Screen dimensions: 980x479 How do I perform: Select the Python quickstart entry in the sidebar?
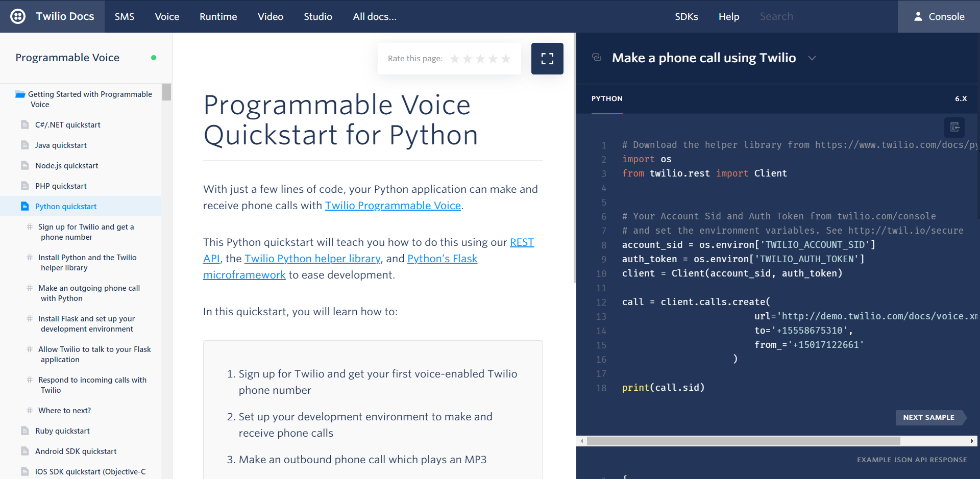click(x=65, y=206)
